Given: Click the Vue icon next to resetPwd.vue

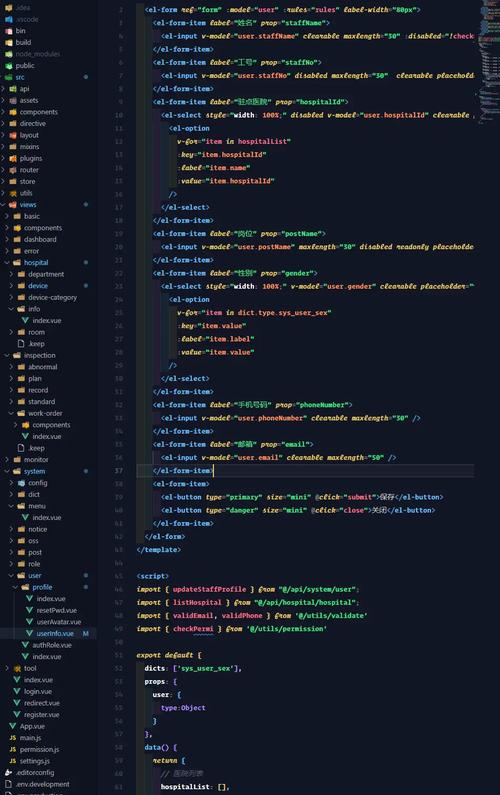Looking at the screenshot, I should click(29, 610).
